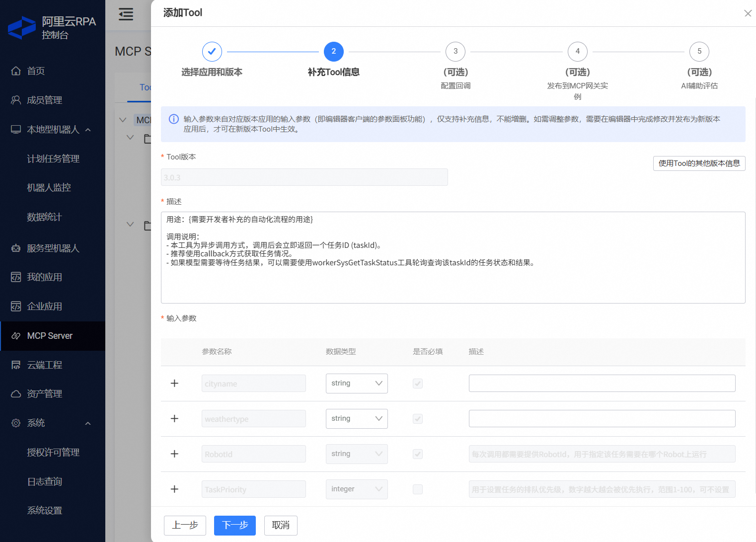
Task: Toggle the required checkbox for weathertype
Action: click(418, 419)
